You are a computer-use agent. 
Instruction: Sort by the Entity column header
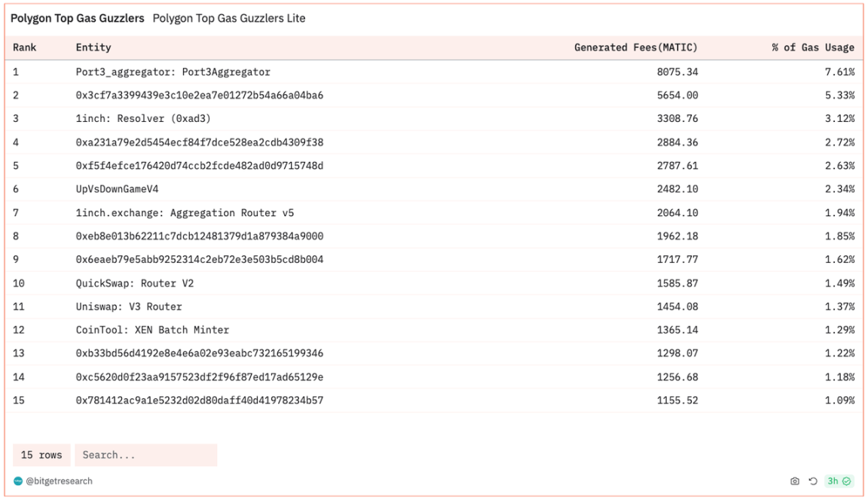pyautogui.click(x=93, y=47)
